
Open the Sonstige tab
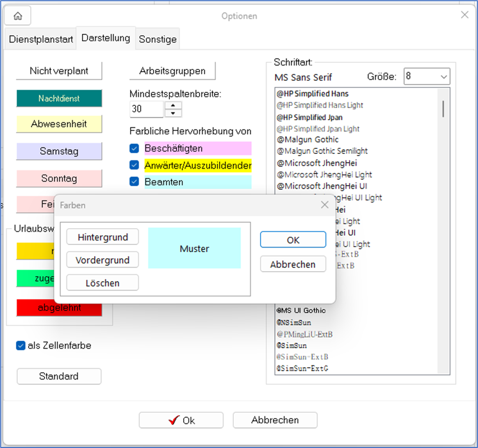pos(158,39)
